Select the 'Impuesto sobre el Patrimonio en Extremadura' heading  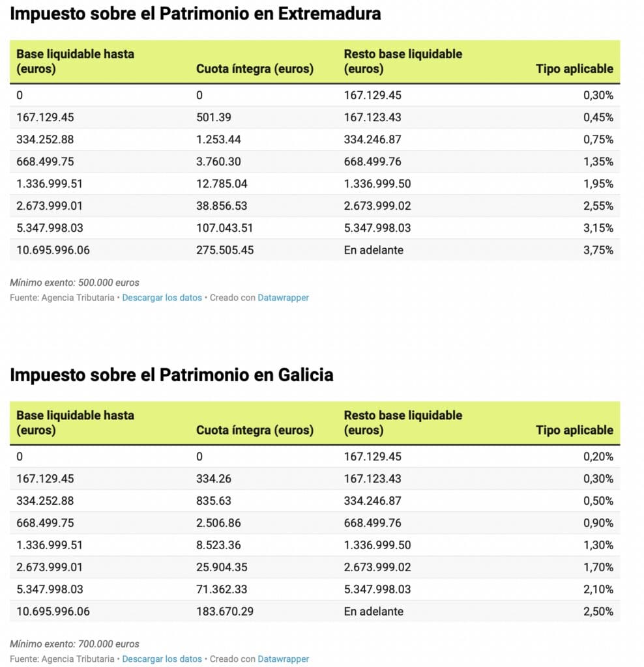pyautogui.click(x=196, y=14)
